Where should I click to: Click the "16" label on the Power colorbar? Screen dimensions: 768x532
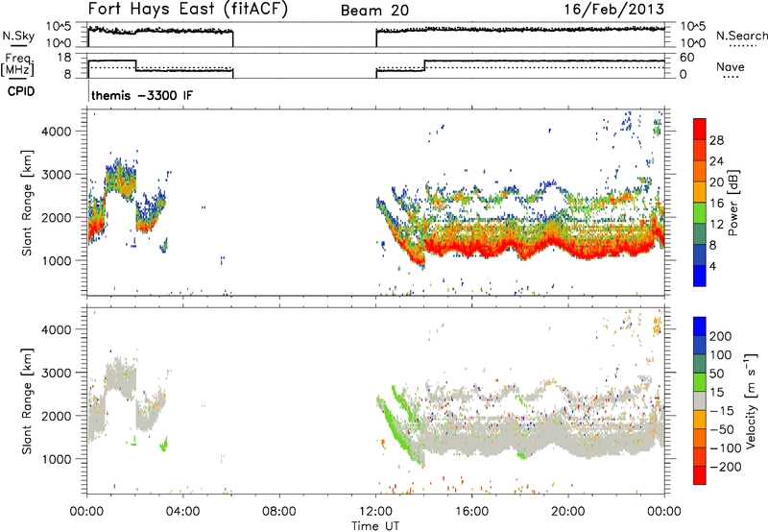716,204
